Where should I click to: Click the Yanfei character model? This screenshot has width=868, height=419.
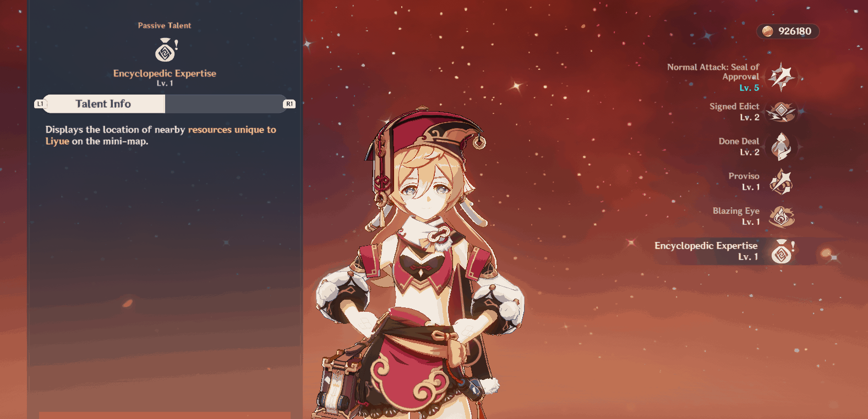(x=418, y=264)
